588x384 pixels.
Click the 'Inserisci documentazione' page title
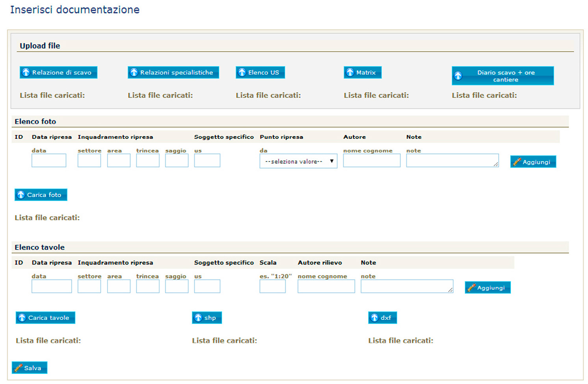(75, 9)
